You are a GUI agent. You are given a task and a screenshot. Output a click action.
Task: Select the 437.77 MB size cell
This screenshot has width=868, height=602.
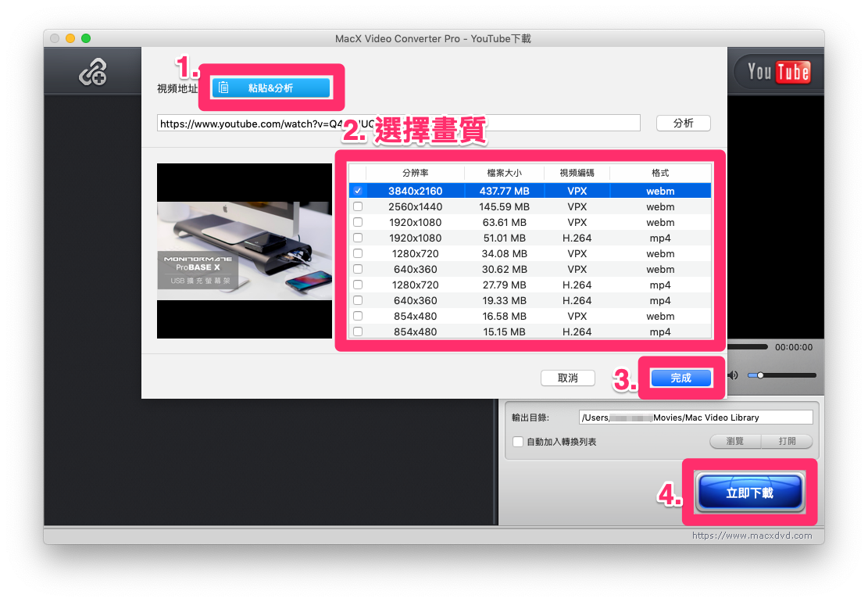pos(504,191)
